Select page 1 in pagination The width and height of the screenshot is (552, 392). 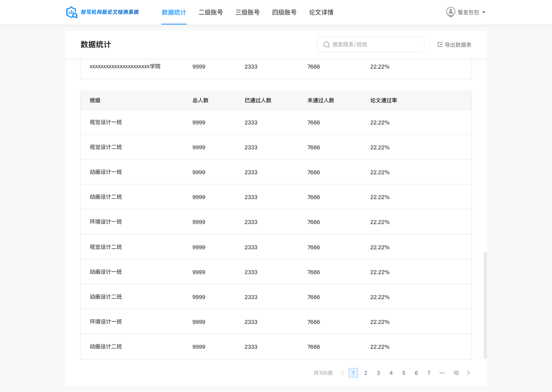pos(353,373)
